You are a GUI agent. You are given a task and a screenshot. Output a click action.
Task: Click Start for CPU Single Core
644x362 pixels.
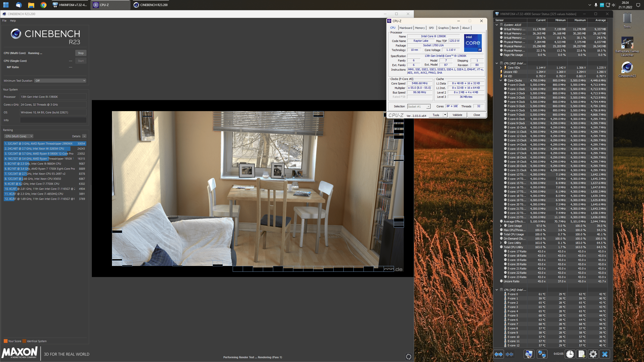81,61
